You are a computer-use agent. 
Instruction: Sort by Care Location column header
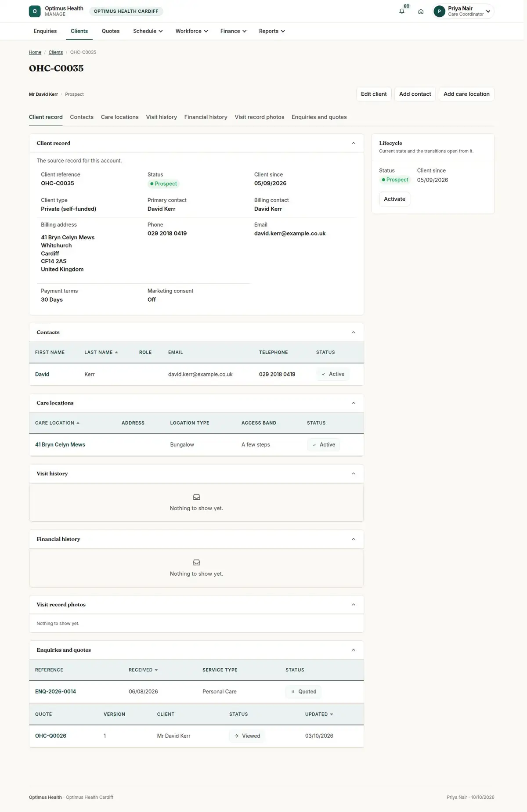(57, 423)
